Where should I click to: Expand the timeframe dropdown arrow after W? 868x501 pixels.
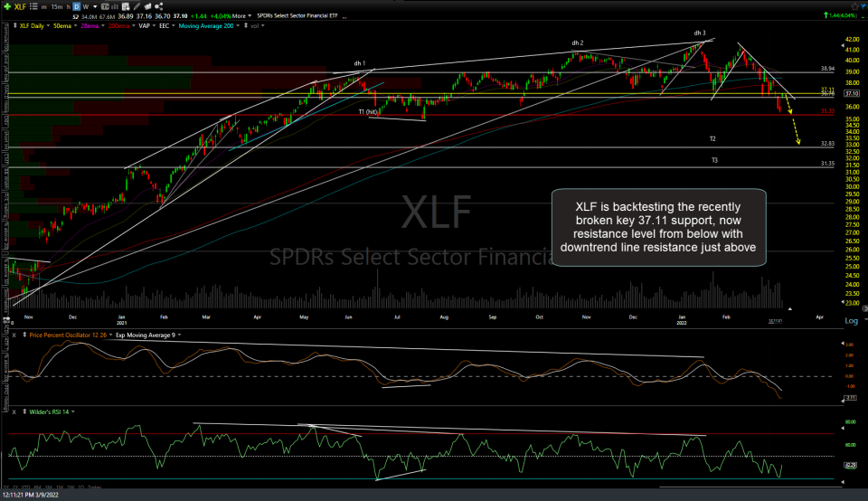click(95, 6)
